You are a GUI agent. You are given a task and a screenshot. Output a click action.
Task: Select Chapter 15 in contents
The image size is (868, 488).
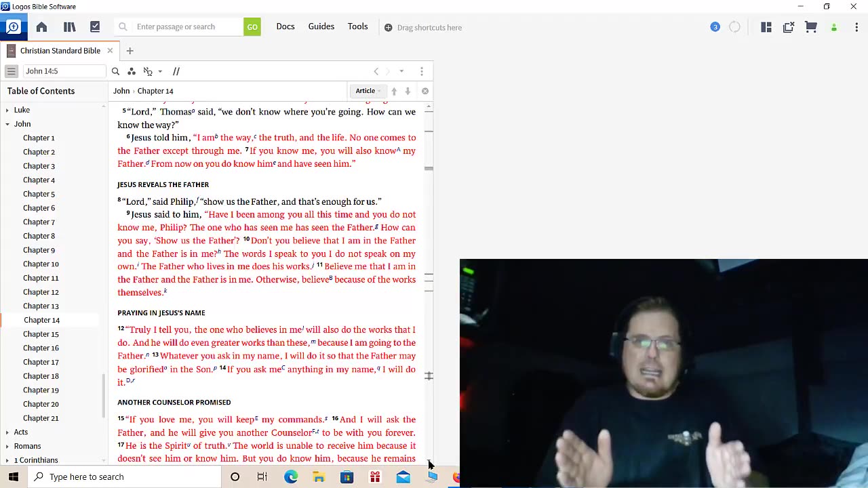click(41, 334)
